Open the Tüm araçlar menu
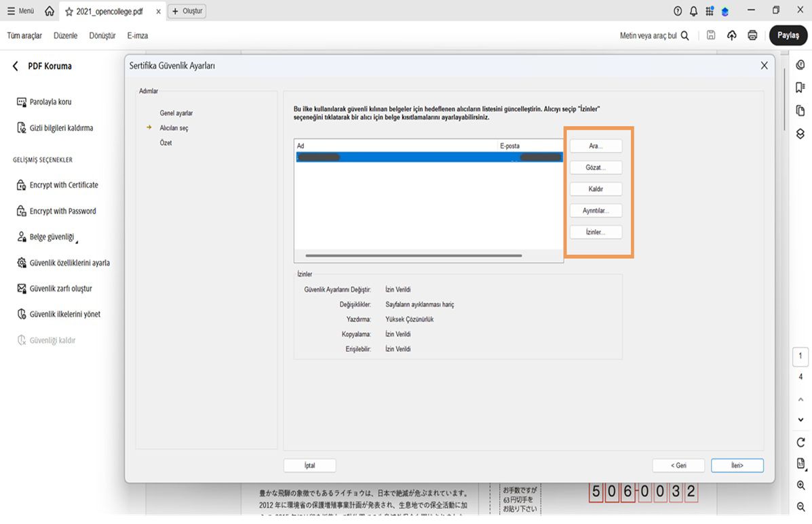 point(24,36)
